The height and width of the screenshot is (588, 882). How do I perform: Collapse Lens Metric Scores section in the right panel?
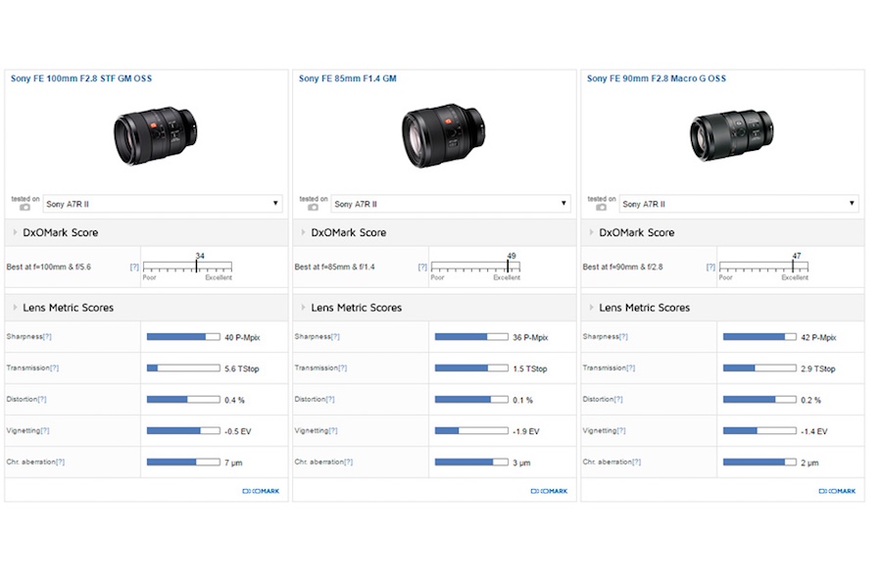591,308
